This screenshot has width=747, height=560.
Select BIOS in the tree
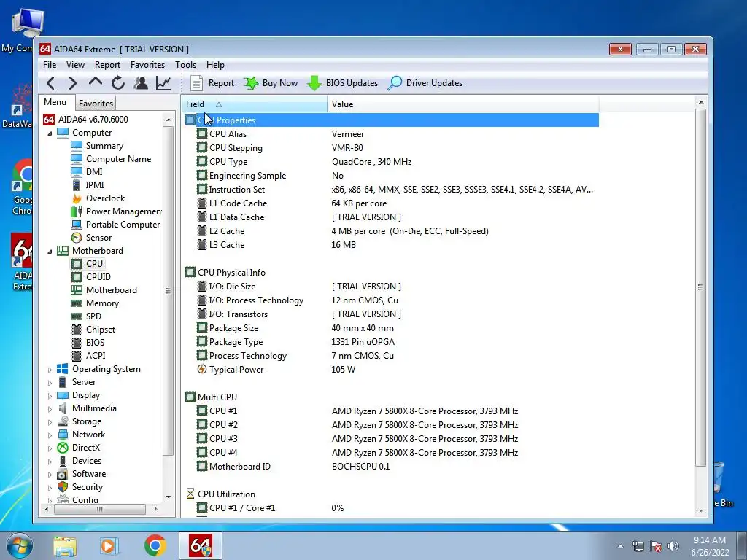(88, 343)
